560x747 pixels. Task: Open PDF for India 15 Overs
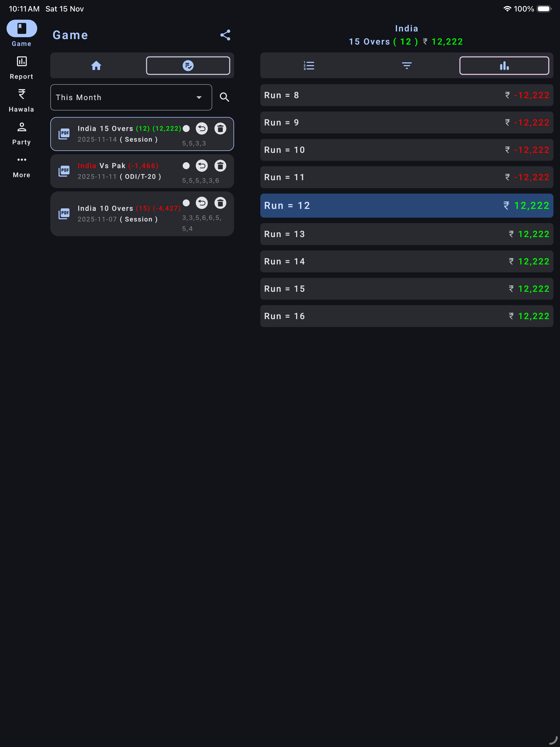[x=64, y=134]
